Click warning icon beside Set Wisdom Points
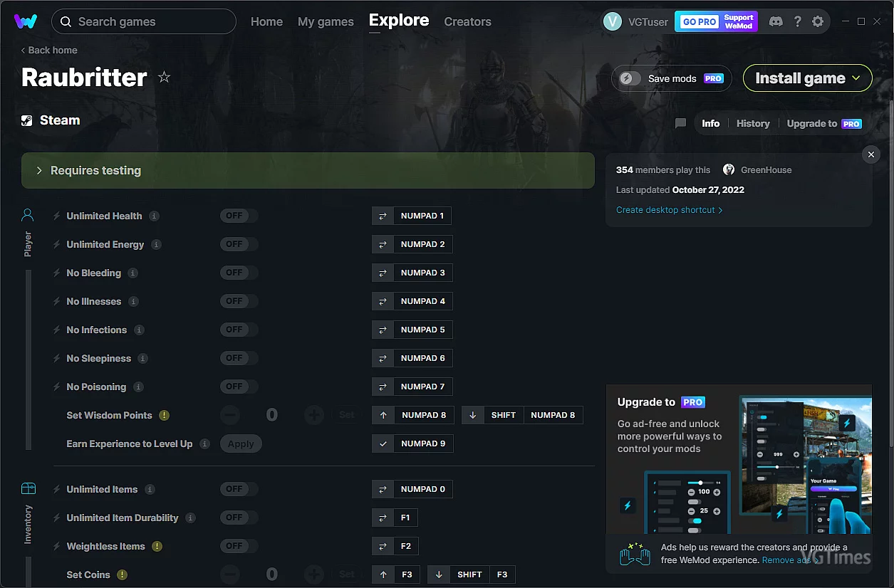Image resolution: width=894 pixels, height=588 pixels. pos(164,415)
